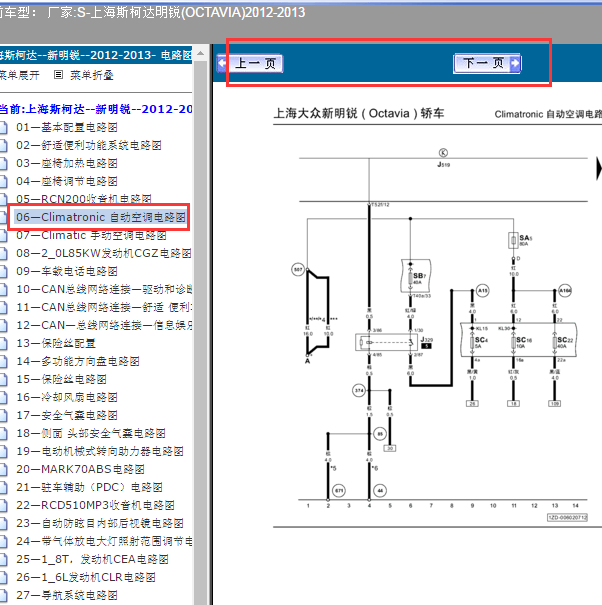The height and width of the screenshot is (605, 602).
Task: Open 18—侧面 头部安全气囊电路图
Action: click(x=91, y=433)
